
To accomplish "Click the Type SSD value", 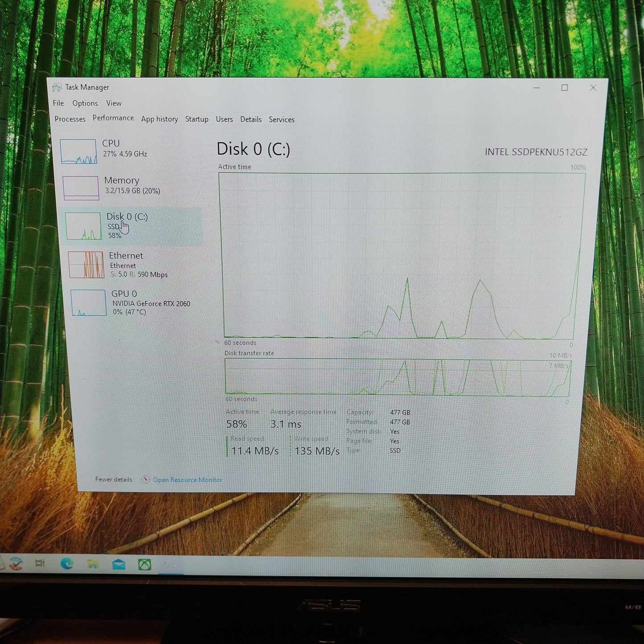I will pos(395,451).
